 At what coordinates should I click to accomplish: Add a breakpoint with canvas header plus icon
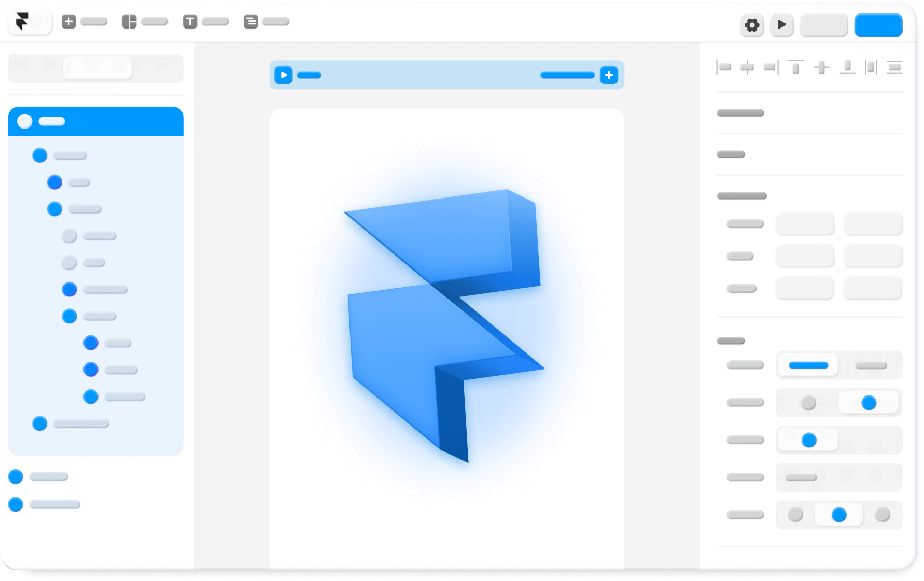(x=609, y=75)
